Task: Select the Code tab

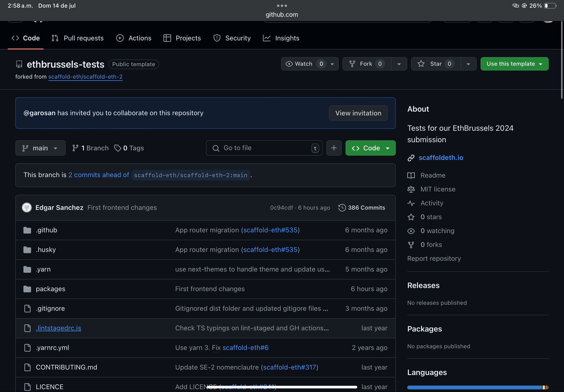Action: click(x=26, y=38)
